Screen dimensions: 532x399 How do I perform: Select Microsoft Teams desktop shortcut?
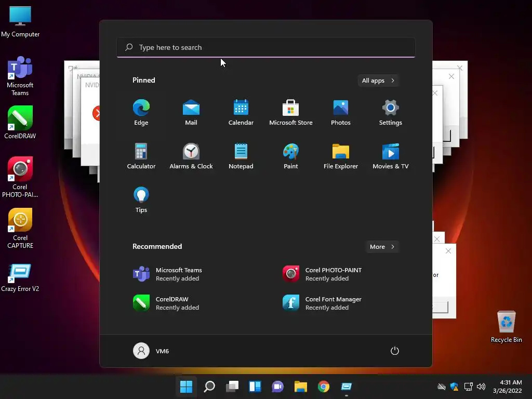tap(20, 76)
